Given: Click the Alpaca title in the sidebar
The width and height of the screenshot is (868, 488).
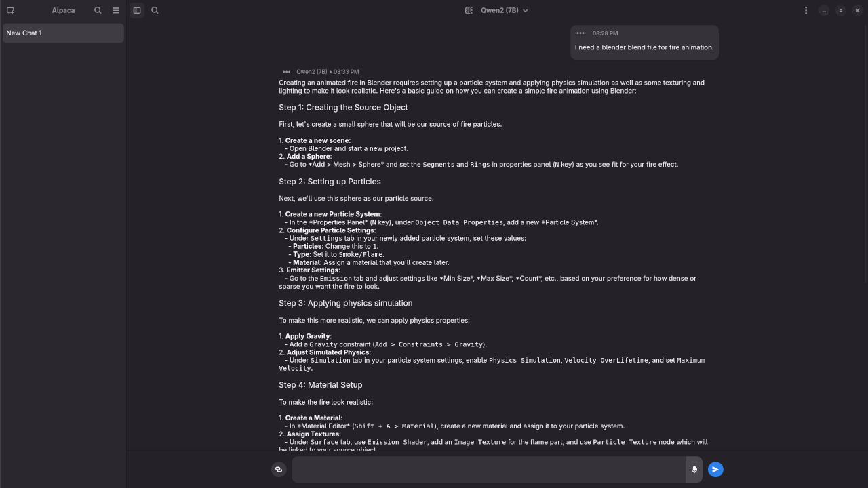Looking at the screenshot, I should pos(63,10).
